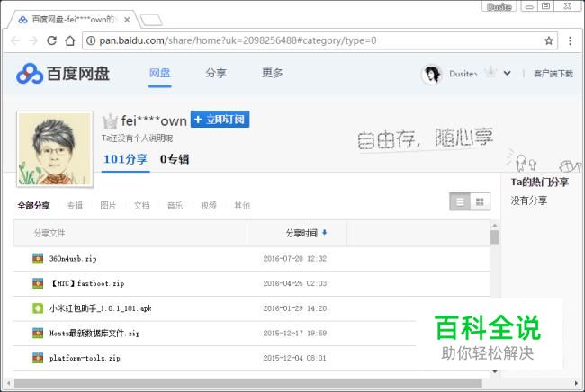Image resolution: width=585 pixels, height=392 pixels.
Task: Open platform-tools.zip
Action: [85, 359]
